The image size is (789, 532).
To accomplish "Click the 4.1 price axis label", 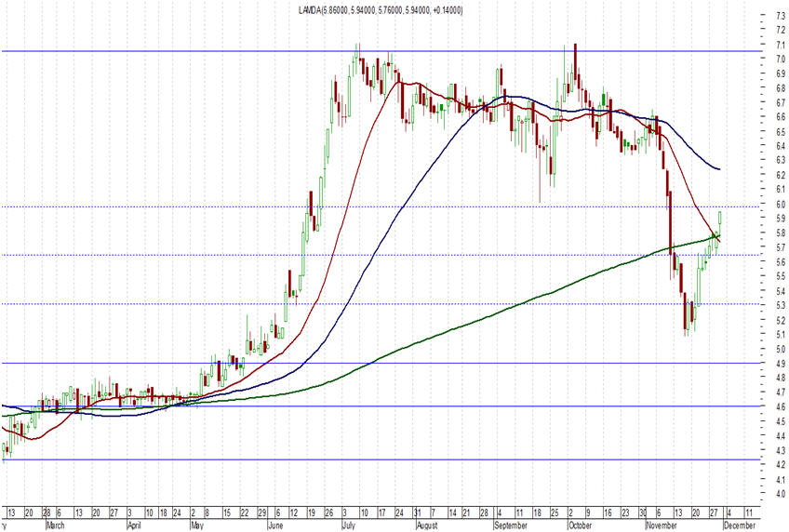I will pyautogui.click(x=781, y=480).
